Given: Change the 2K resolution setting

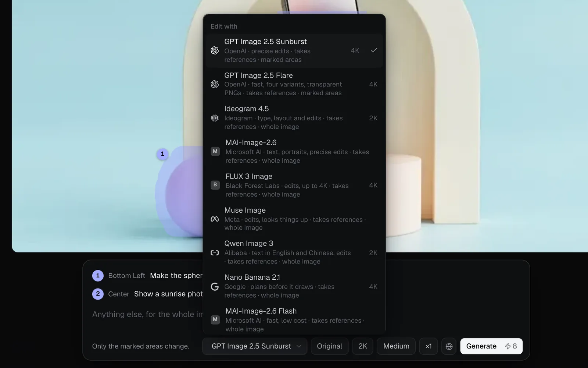Looking at the screenshot, I should (x=363, y=346).
